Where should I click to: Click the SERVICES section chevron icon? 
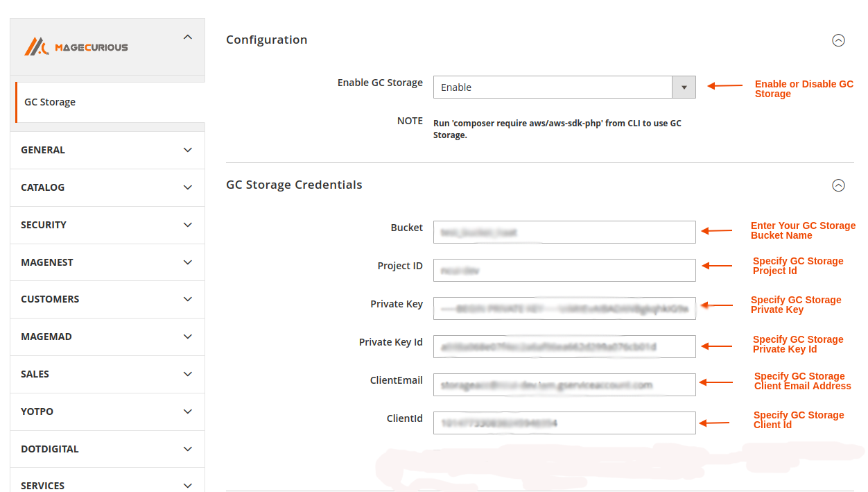[187, 485]
